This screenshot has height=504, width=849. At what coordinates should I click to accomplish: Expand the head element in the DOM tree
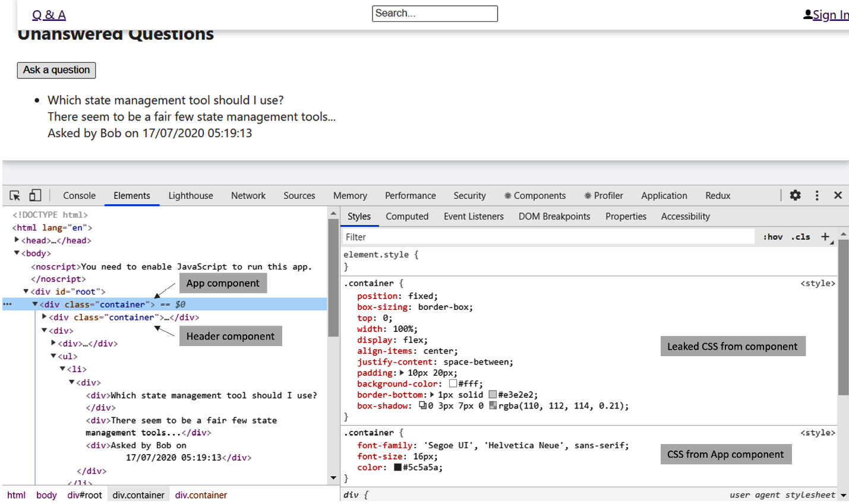(16, 240)
